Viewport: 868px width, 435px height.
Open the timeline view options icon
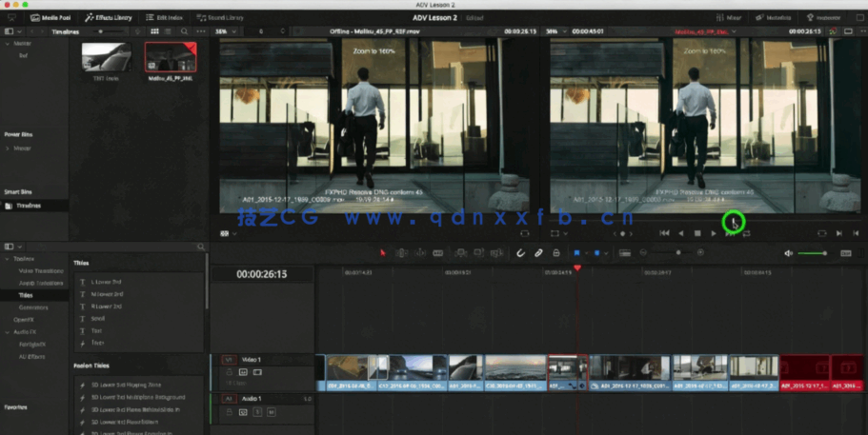click(x=625, y=252)
